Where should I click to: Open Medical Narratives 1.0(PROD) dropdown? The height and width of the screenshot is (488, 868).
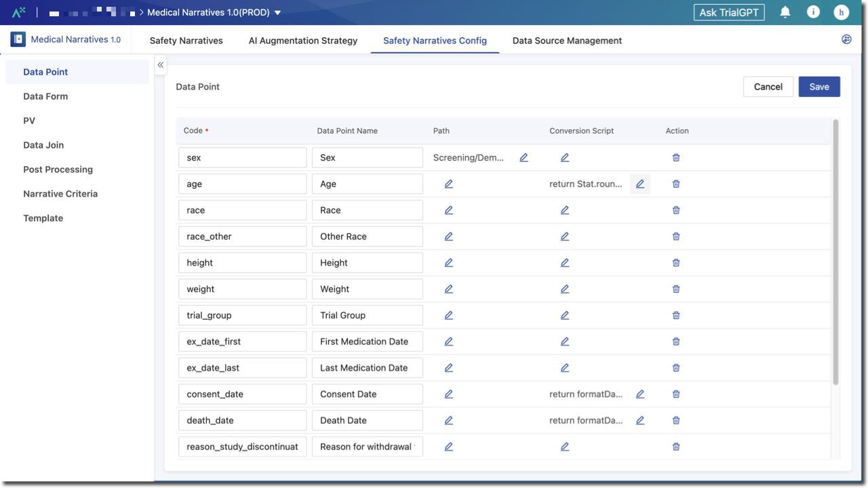214,12
